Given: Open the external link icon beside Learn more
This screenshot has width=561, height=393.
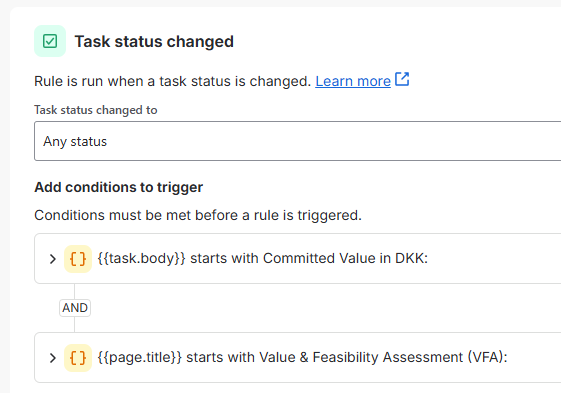Looking at the screenshot, I should click(402, 79).
